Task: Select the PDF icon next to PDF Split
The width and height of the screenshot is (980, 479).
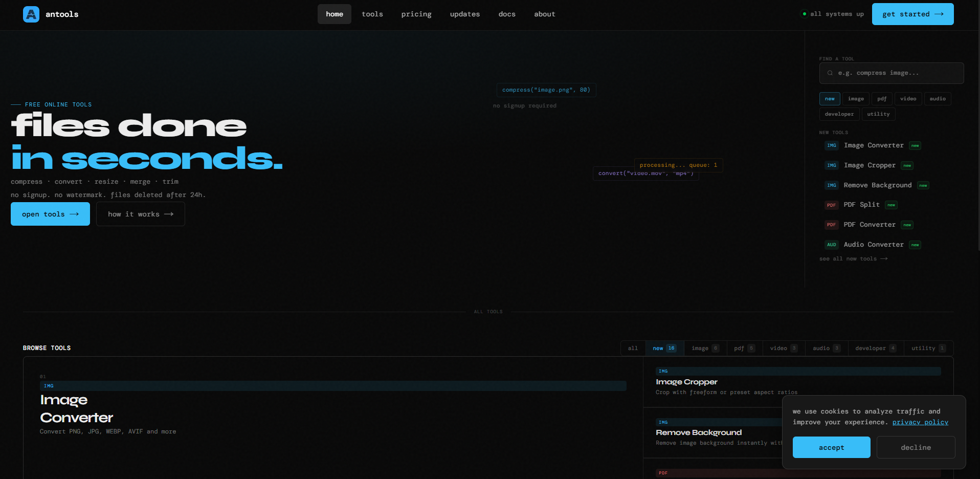Action: coord(831,205)
